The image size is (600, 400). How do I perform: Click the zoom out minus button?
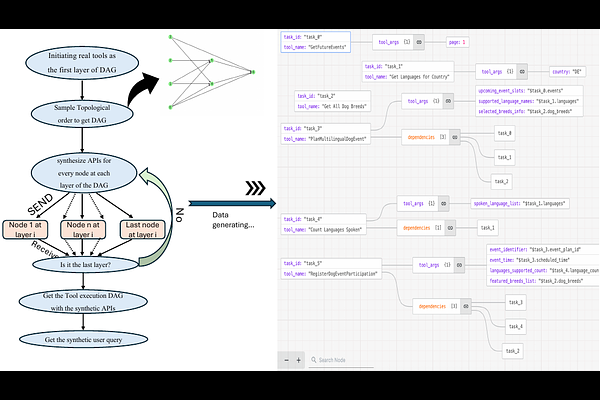pyautogui.click(x=286, y=360)
